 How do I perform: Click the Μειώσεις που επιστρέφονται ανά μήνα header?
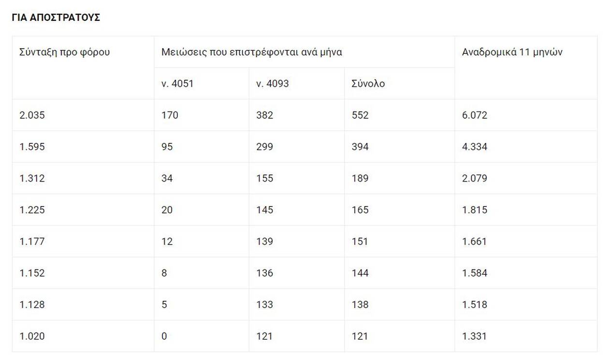(x=251, y=52)
